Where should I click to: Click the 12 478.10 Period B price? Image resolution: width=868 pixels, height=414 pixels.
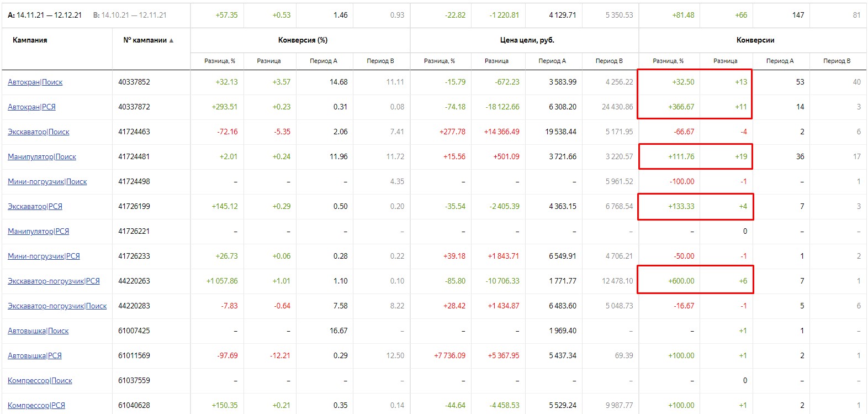click(x=617, y=281)
